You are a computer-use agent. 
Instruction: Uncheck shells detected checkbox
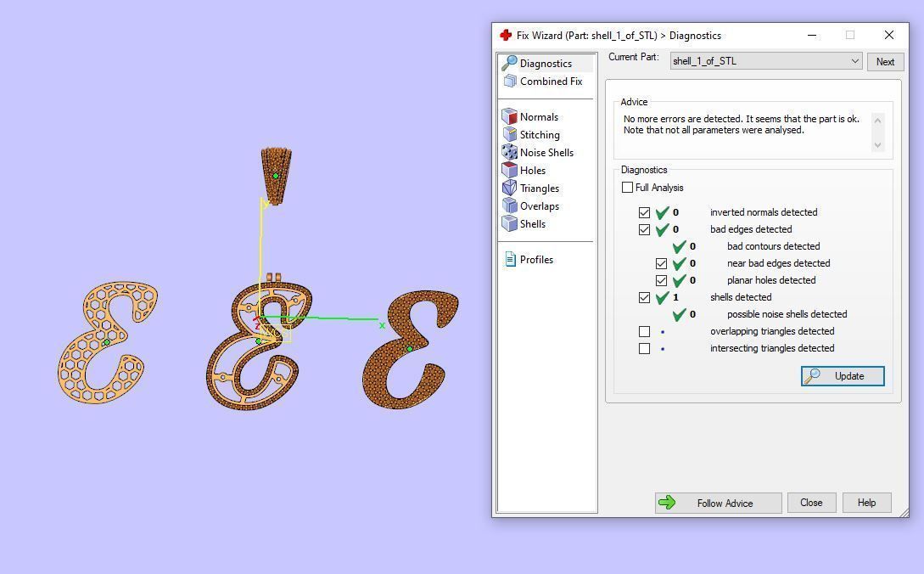[x=644, y=297]
